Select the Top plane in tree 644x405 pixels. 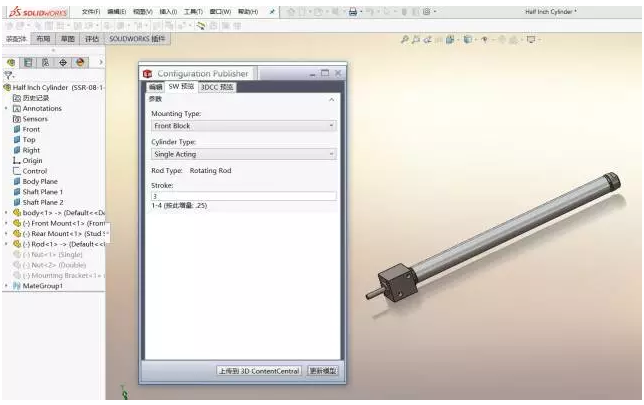25,140
